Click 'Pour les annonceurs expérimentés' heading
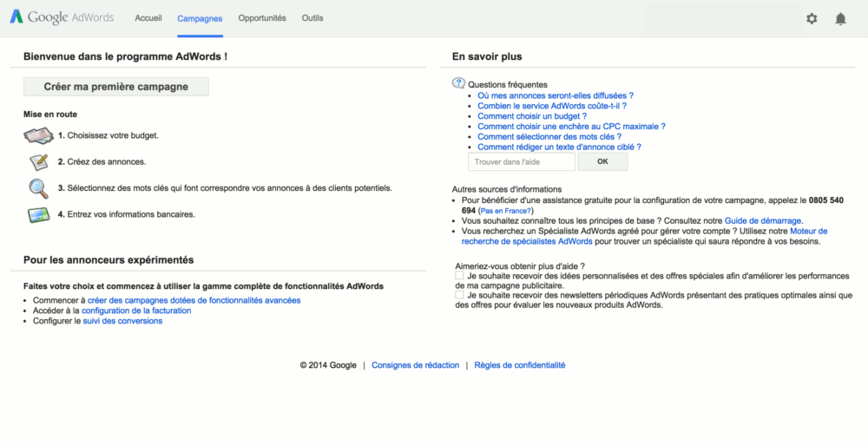 [108, 260]
